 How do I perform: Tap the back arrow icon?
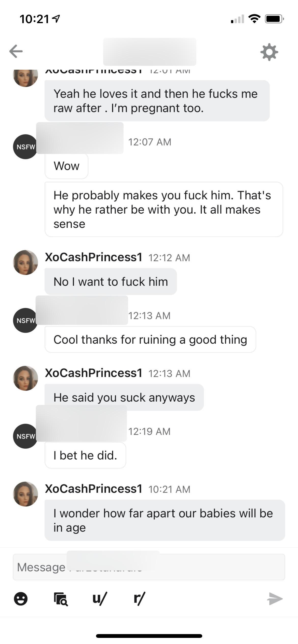16,51
